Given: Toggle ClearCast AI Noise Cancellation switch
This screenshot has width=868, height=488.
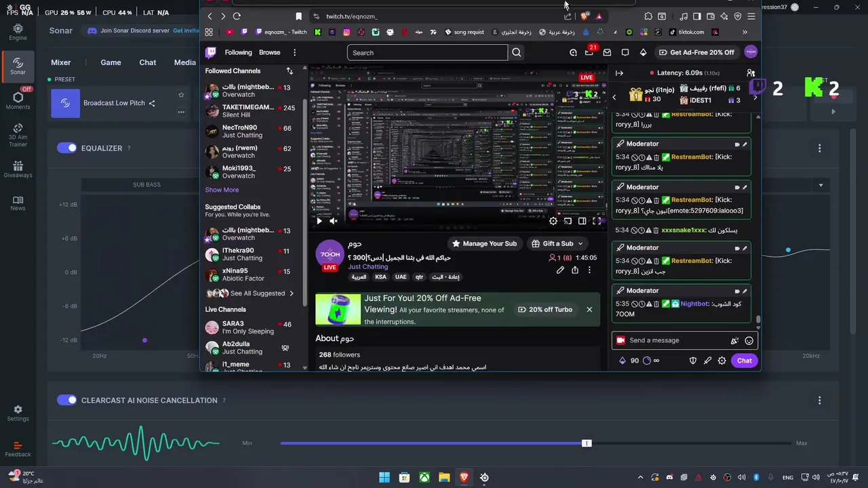Looking at the screenshot, I should tap(66, 400).
